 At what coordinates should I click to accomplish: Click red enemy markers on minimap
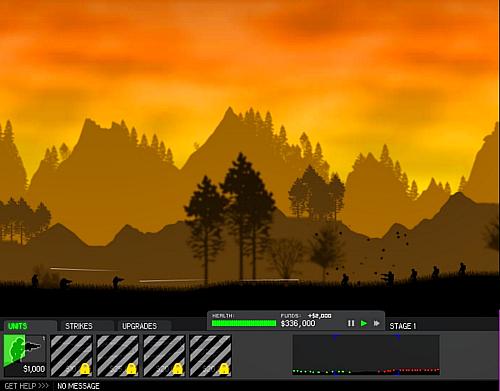[x=410, y=370]
